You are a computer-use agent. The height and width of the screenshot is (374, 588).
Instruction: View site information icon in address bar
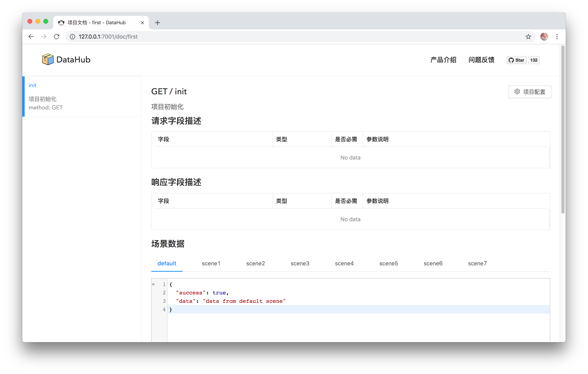pyautogui.click(x=73, y=37)
